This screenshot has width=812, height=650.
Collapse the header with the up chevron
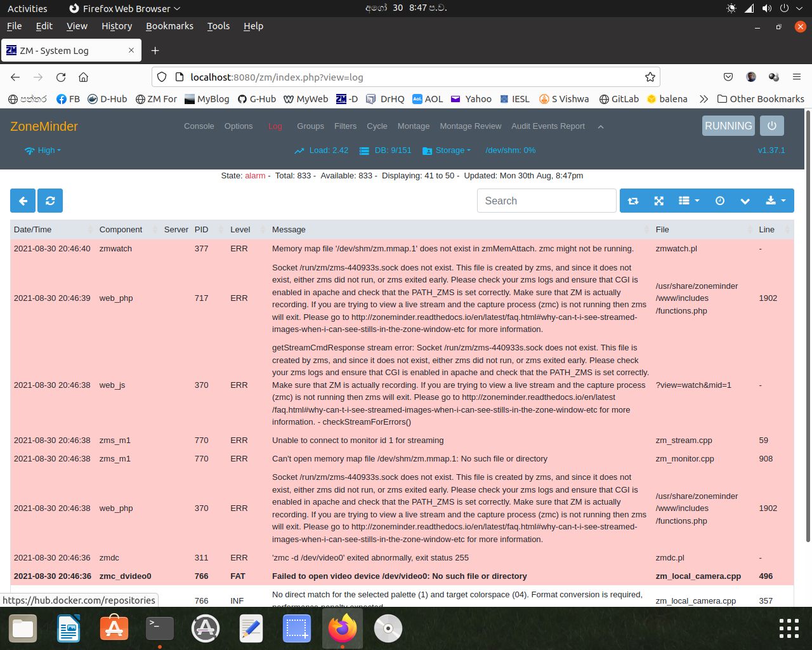coord(601,127)
